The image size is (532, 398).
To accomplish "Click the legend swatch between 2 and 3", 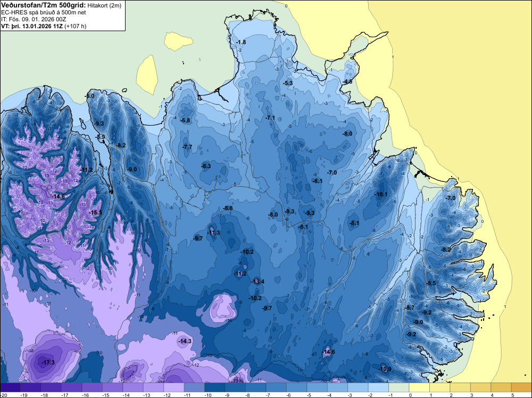I will pyautogui.click(x=460, y=387).
